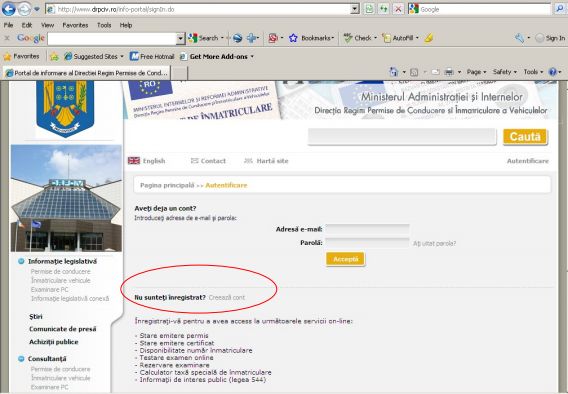The width and height of the screenshot is (568, 394).
Task: Expand the Safety menu dropdown
Action: coord(505,72)
